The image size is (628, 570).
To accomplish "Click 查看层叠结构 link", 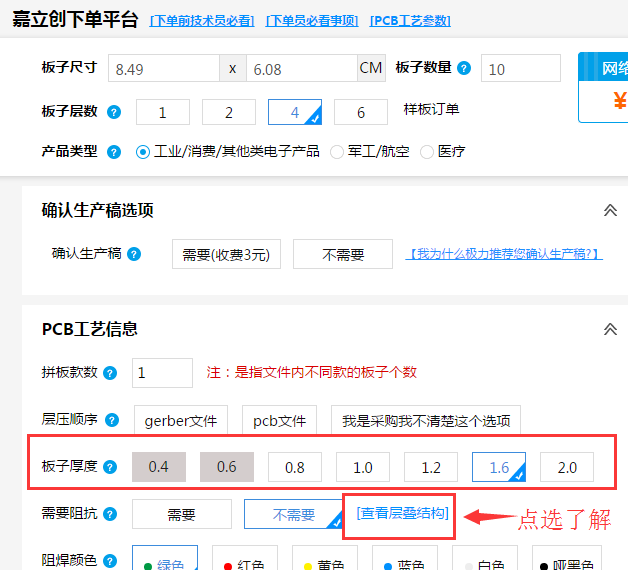I will click(x=402, y=512).
